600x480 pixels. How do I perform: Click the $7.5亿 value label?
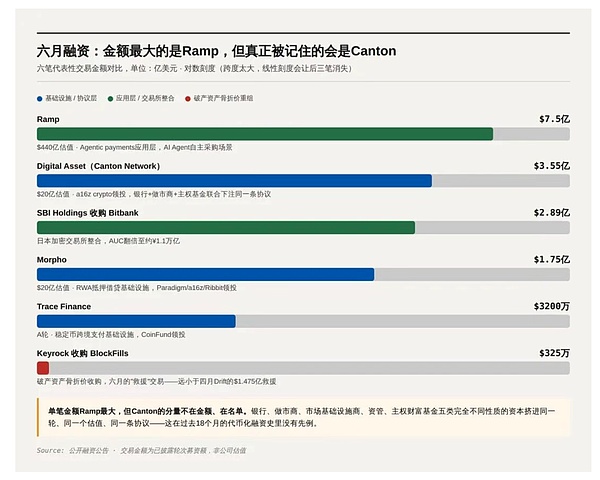coord(554,119)
